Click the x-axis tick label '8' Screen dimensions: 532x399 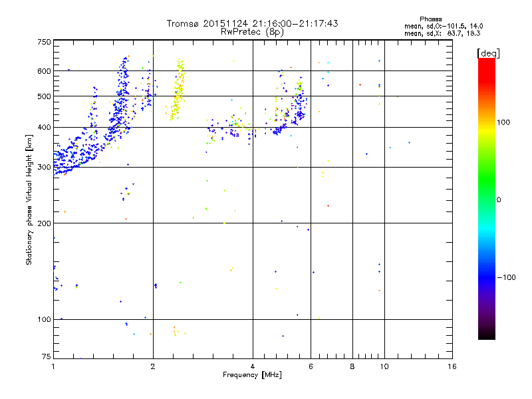[352, 366]
